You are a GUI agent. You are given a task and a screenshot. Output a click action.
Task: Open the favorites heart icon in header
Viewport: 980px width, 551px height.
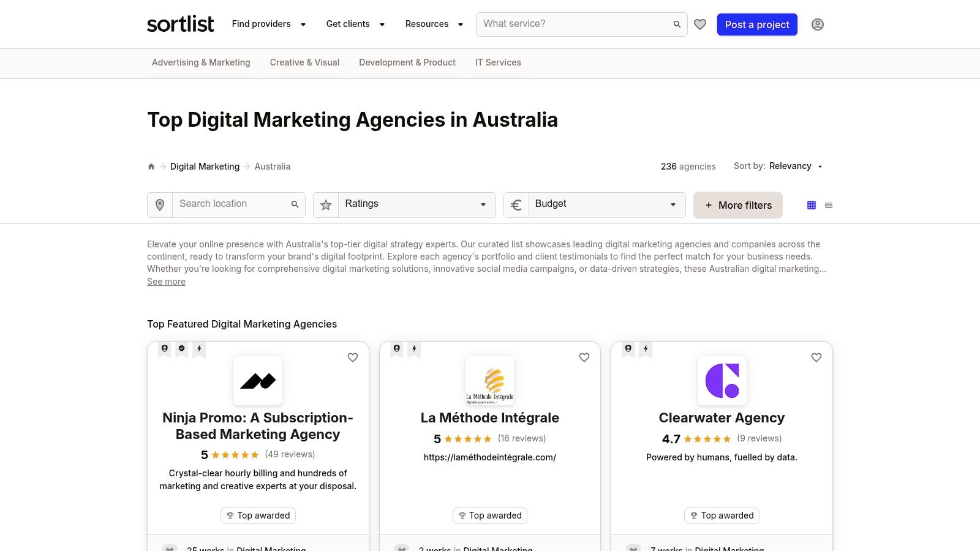[700, 24]
